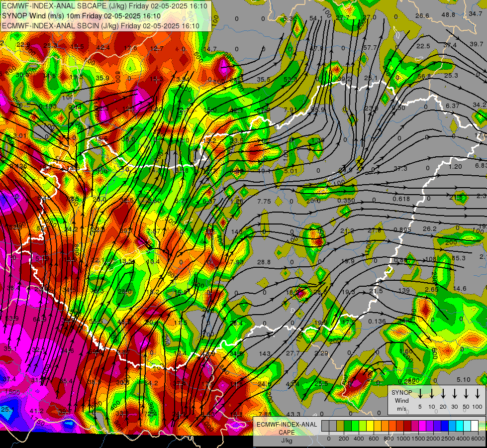The height and width of the screenshot is (448, 487).
Task: Click the '6000' tick label in legend
Action: click(478, 439)
